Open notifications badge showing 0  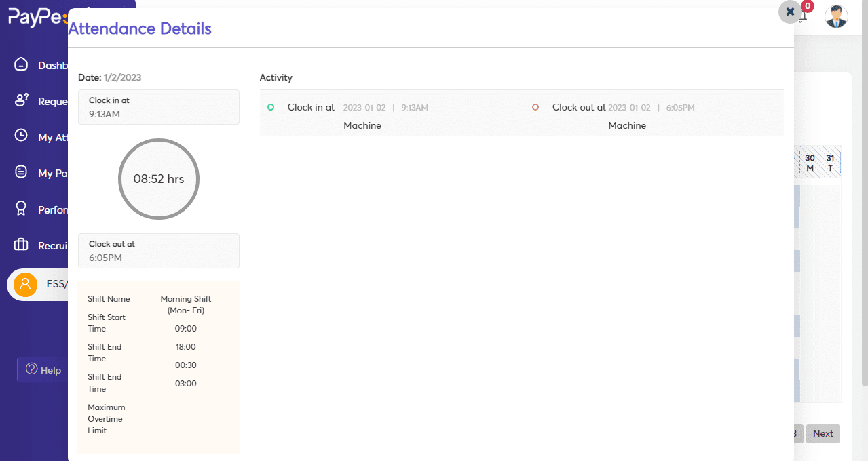coord(807,7)
